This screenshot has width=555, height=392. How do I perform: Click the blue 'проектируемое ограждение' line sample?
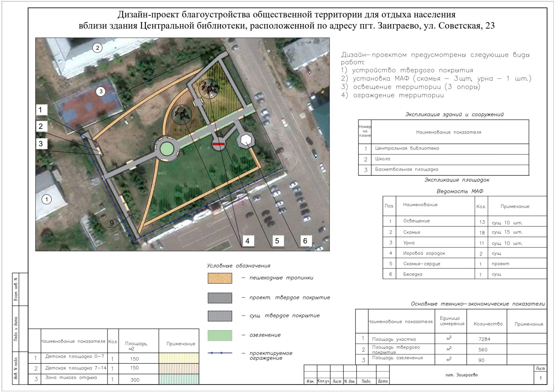click(x=220, y=353)
